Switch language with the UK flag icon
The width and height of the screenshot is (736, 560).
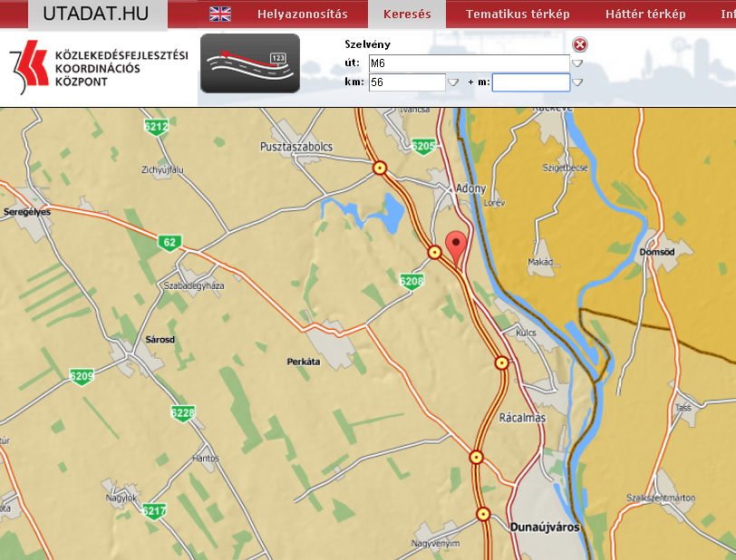(220, 14)
